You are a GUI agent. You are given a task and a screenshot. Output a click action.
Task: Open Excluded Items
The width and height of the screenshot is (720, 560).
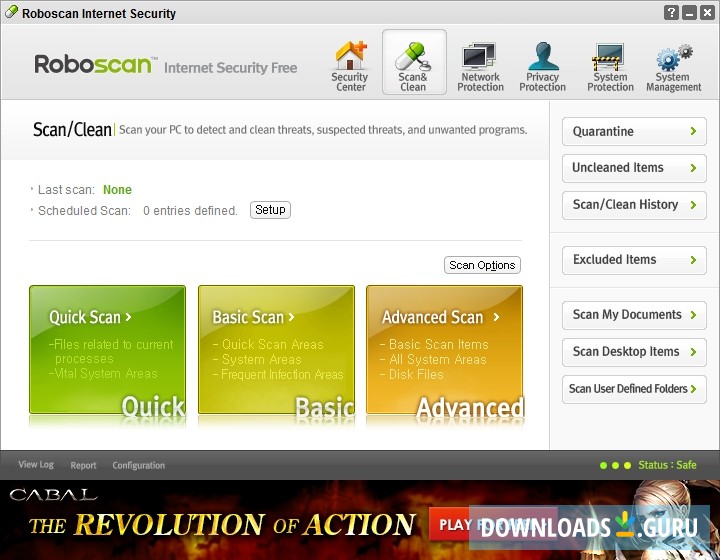(x=634, y=260)
